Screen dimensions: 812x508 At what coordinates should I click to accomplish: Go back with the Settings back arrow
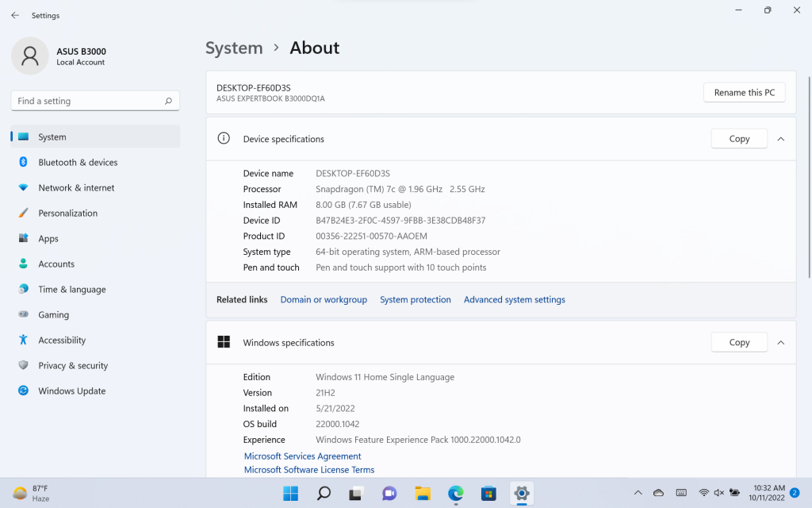pyautogui.click(x=15, y=16)
